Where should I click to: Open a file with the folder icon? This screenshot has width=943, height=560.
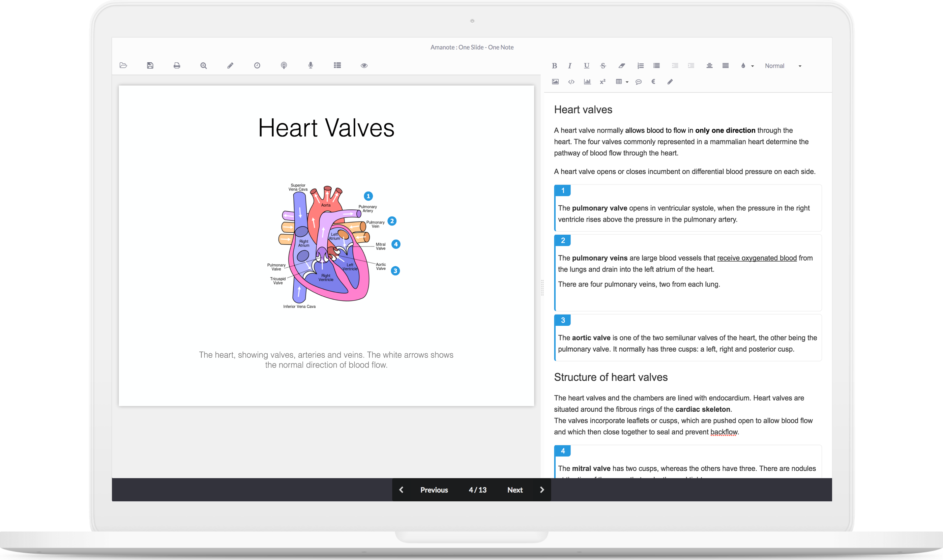123,65
